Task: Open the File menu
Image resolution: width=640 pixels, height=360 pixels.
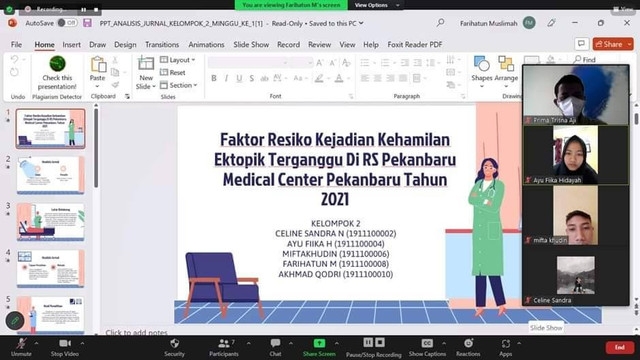Action: pyautogui.click(x=16, y=44)
